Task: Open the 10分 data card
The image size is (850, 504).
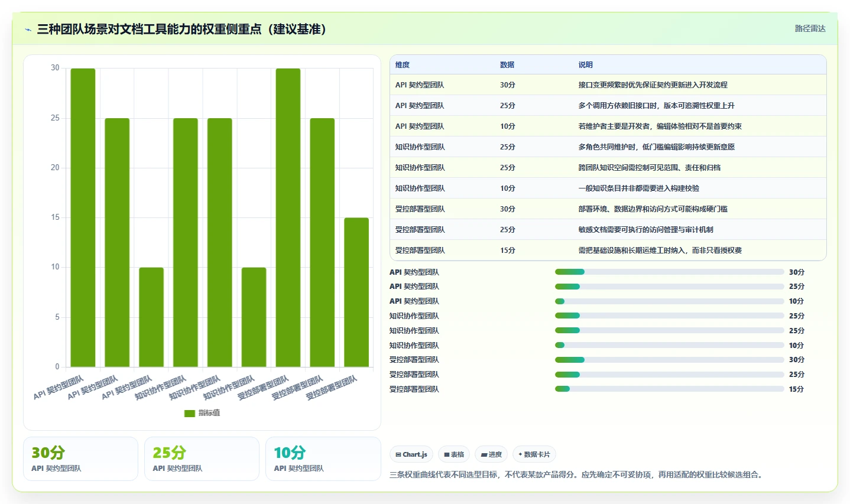Action: 323,459
